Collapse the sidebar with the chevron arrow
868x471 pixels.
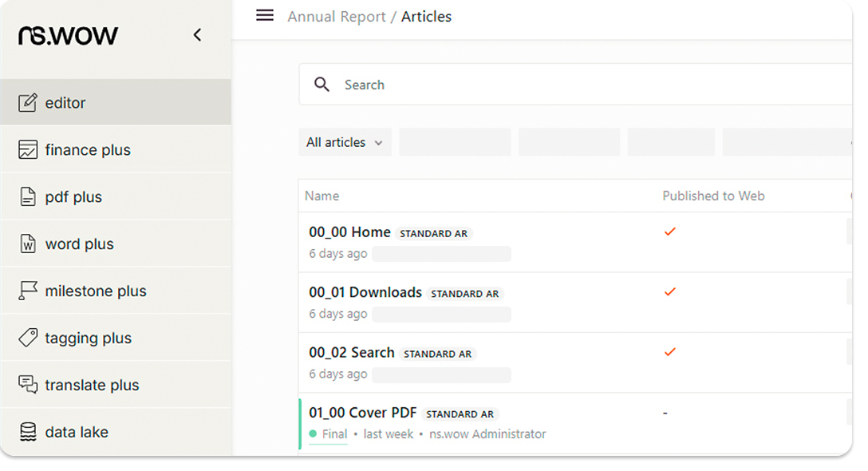197,35
